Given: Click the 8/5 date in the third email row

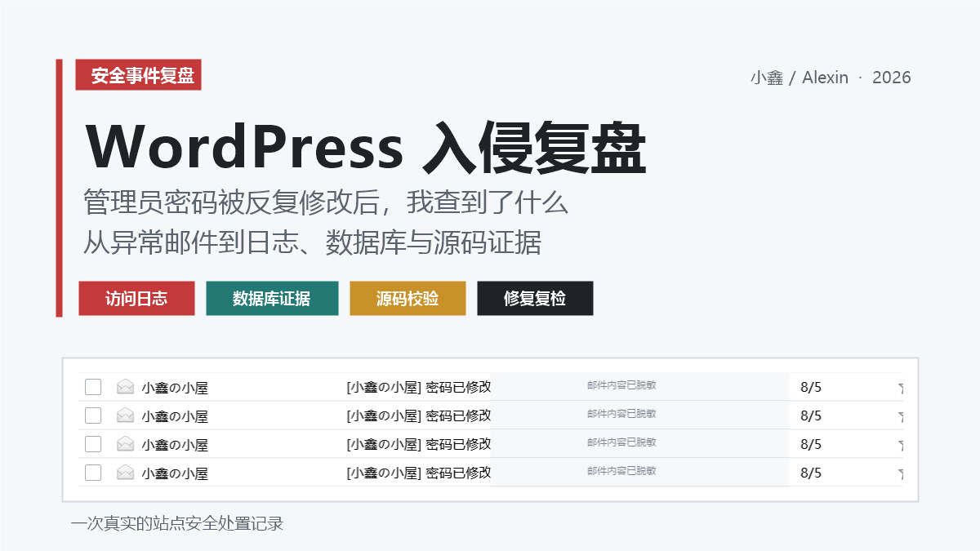Looking at the screenshot, I should [811, 444].
